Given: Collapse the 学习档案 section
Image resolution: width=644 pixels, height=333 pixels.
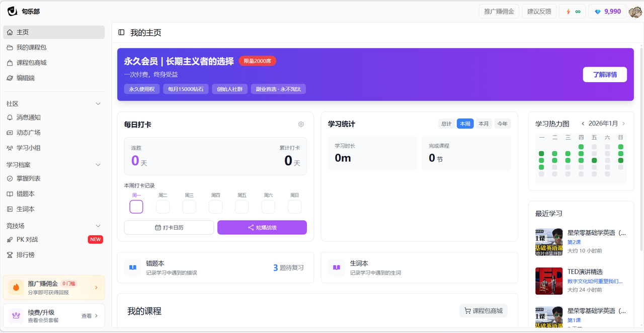Looking at the screenshot, I should 98,165.
